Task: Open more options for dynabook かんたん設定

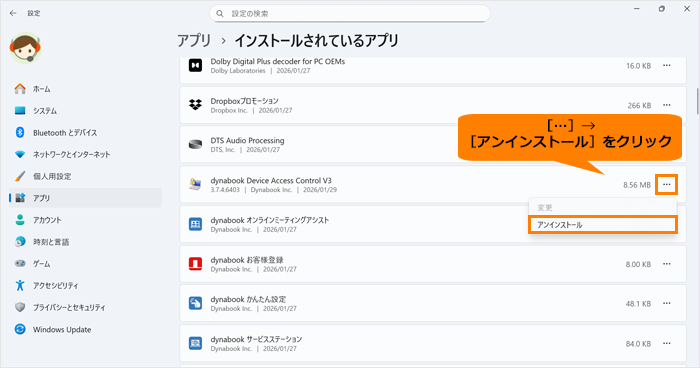Action: coord(667,303)
